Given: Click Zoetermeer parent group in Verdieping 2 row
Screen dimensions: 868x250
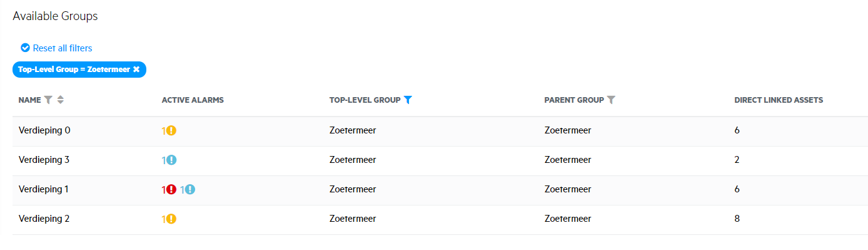Looking at the screenshot, I should 568,219.
